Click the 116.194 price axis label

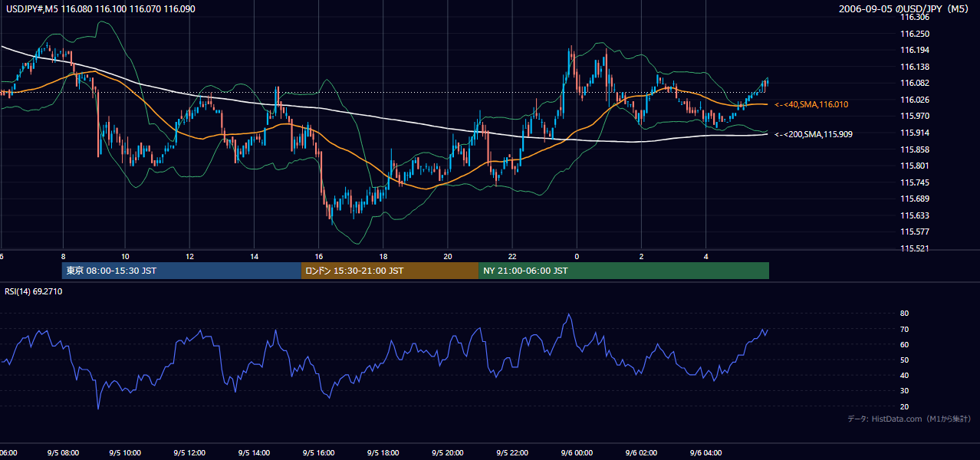coord(916,50)
